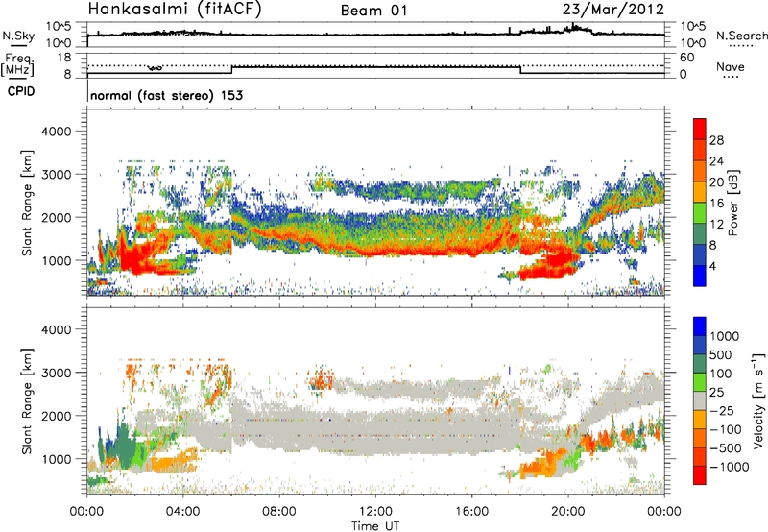768x532 pixels.
Task: Click the 'Time UT' axis label
Action: pyautogui.click(x=375, y=526)
